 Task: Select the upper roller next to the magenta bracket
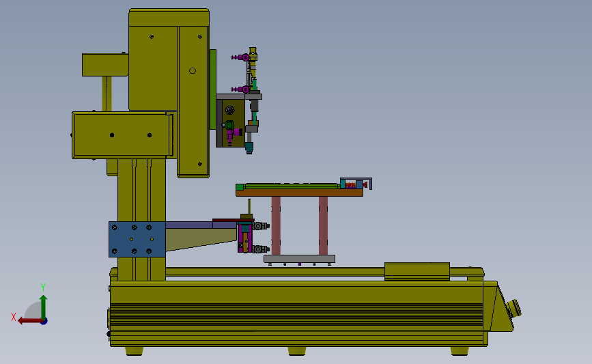[261, 226]
